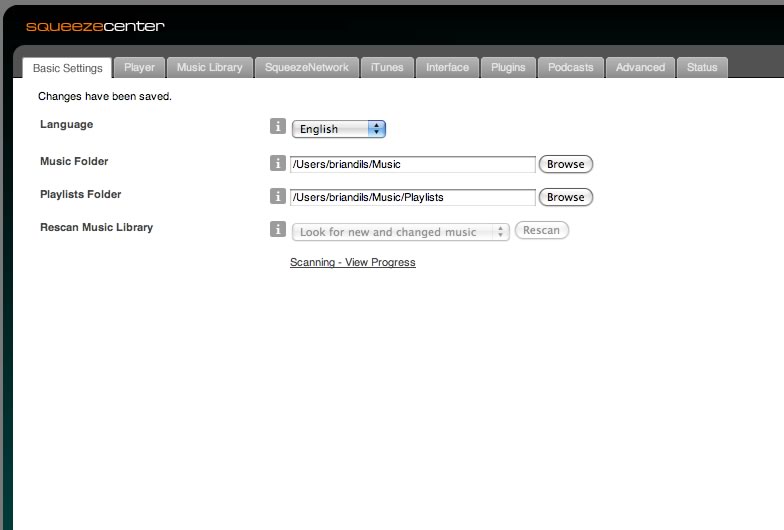
Task: Click the info icon for Rescan Music Library
Action: [x=278, y=230]
